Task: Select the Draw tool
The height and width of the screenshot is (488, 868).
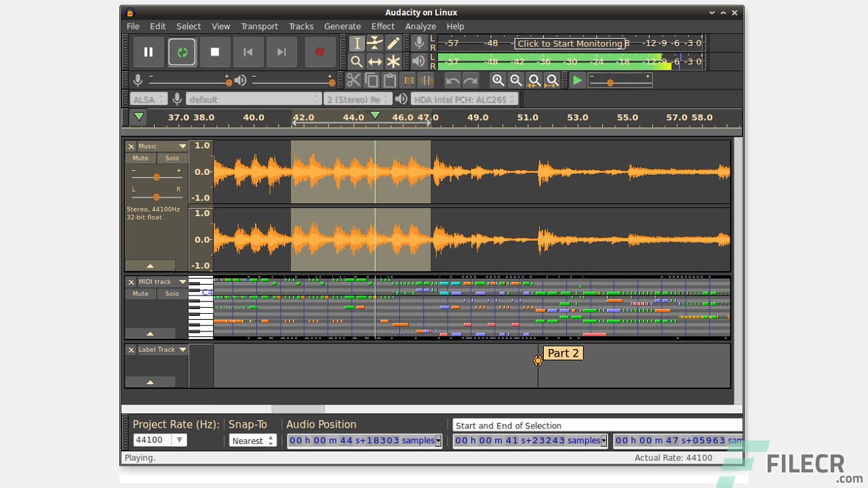Action: [x=393, y=43]
